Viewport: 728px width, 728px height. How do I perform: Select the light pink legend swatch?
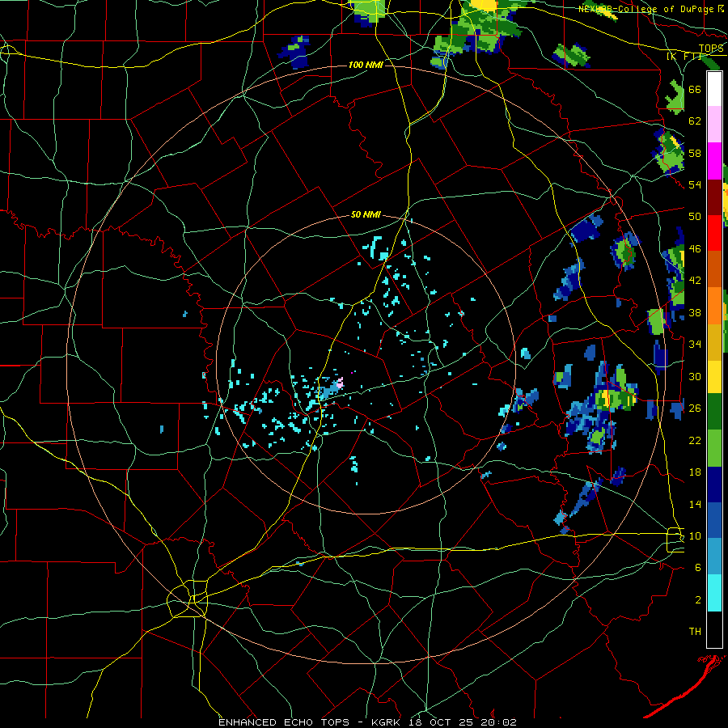(714, 124)
